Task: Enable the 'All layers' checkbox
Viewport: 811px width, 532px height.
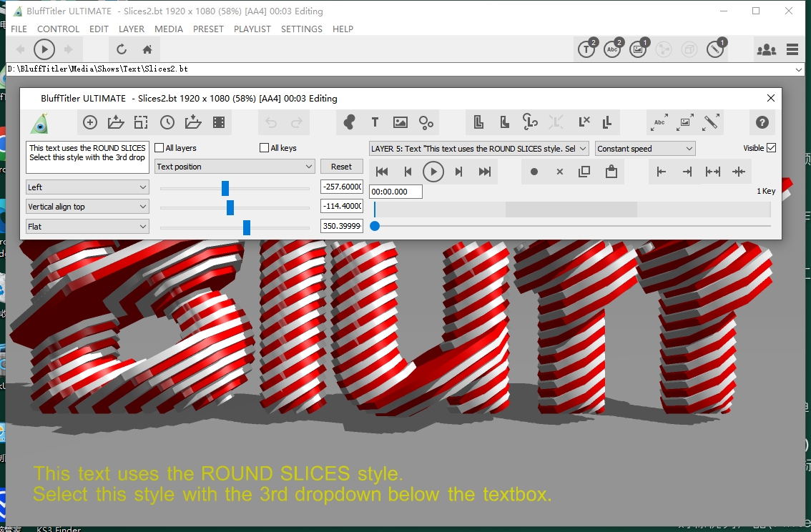Action: [x=159, y=148]
